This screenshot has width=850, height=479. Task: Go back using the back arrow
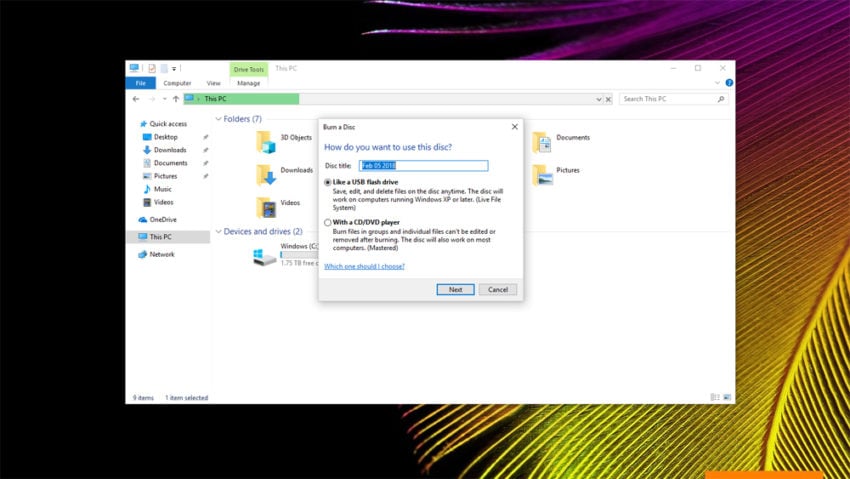(136, 99)
